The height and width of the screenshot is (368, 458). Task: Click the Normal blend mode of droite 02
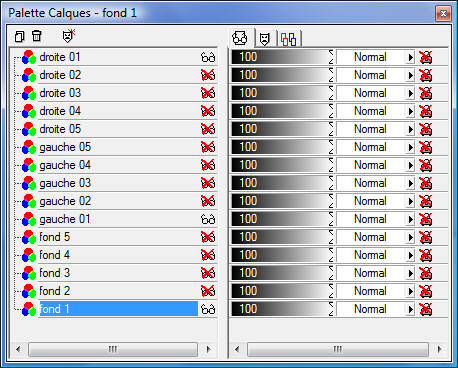(x=370, y=75)
